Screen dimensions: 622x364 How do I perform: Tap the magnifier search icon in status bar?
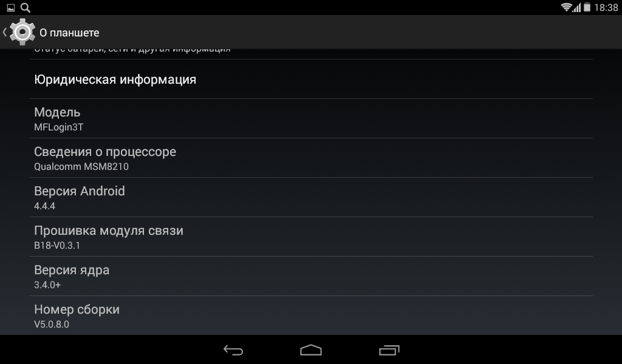pyautogui.click(x=26, y=7)
